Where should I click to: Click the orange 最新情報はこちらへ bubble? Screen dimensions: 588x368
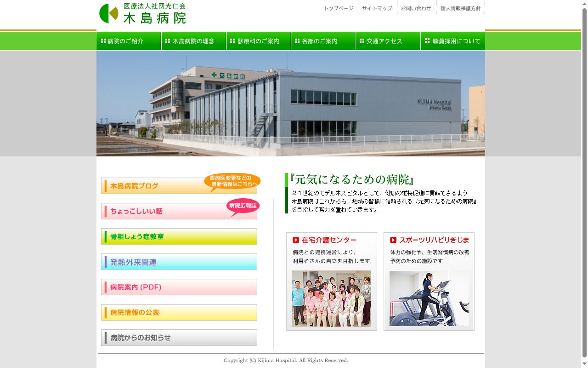pyautogui.click(x=232, y=181)
